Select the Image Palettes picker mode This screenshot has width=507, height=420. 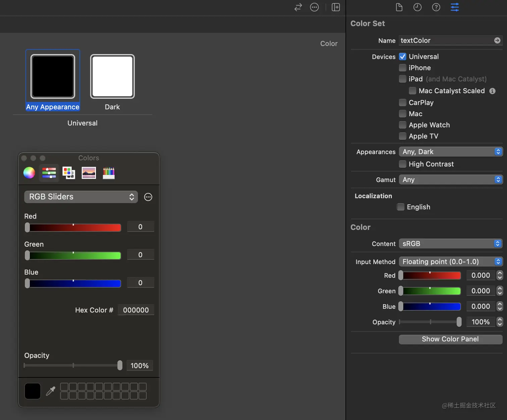89,173
